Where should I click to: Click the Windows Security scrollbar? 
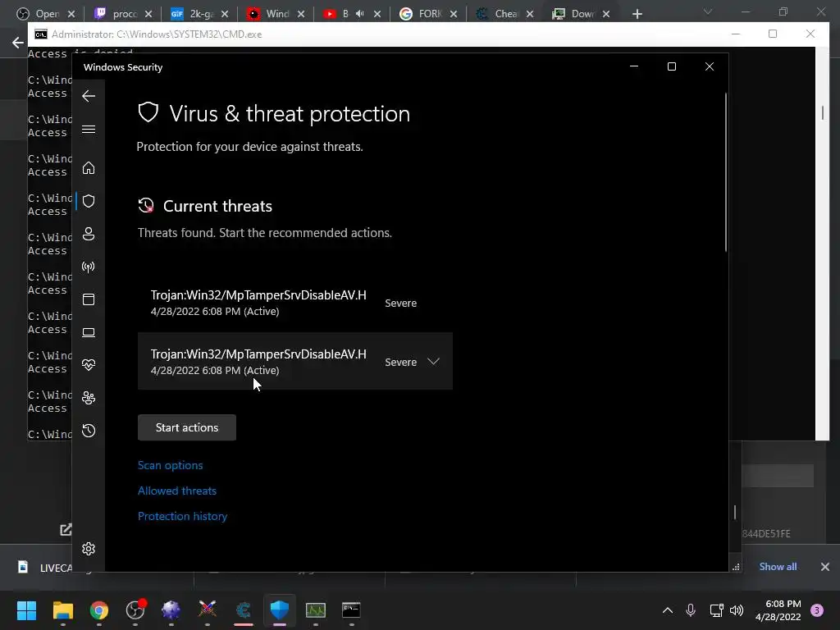(x=726, y=172)
